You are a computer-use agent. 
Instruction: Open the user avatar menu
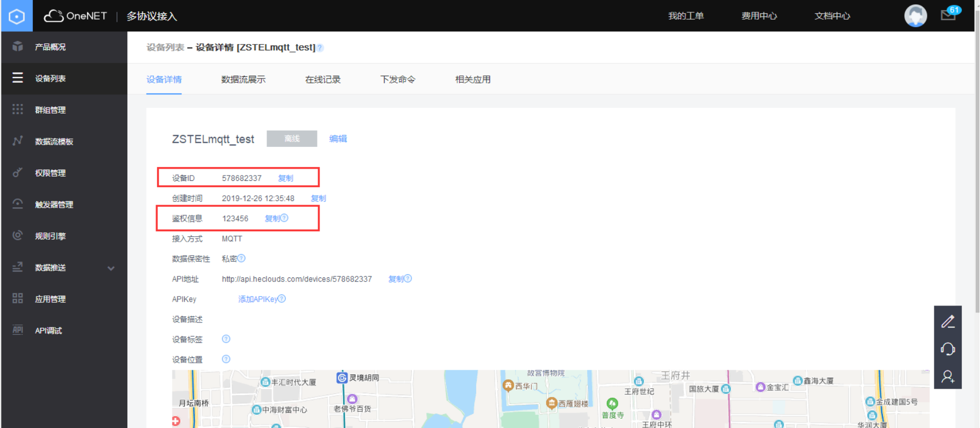click(915, 15)
